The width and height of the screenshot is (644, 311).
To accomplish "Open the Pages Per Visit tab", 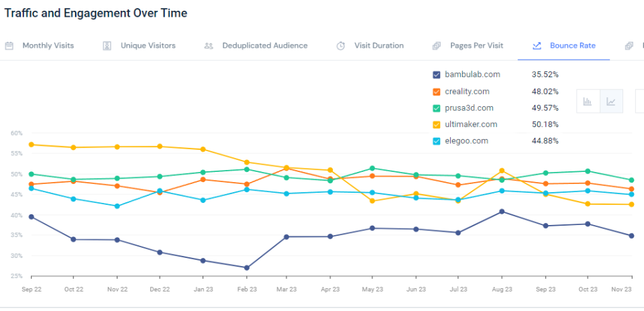I will point(477,46).
